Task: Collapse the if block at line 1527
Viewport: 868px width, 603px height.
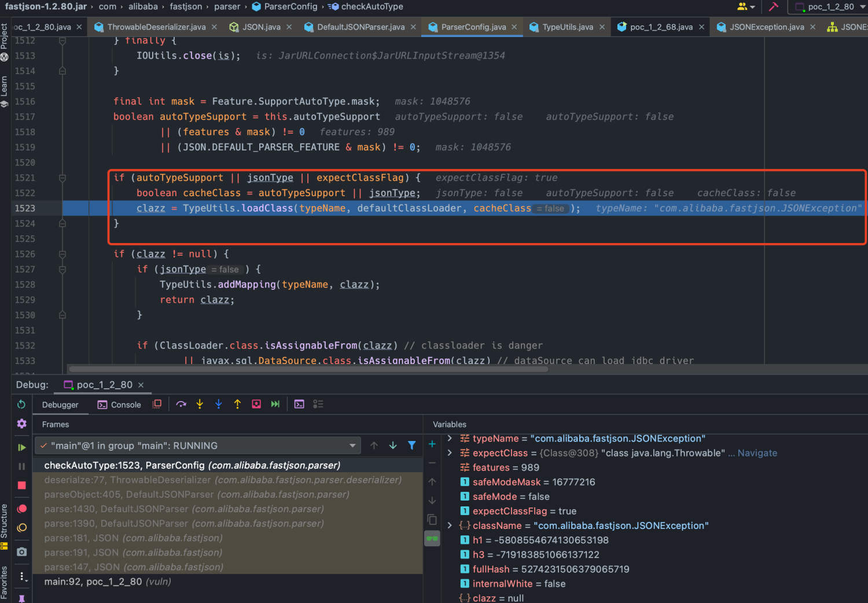Action: pyautogui.click(x=62, y=269)
